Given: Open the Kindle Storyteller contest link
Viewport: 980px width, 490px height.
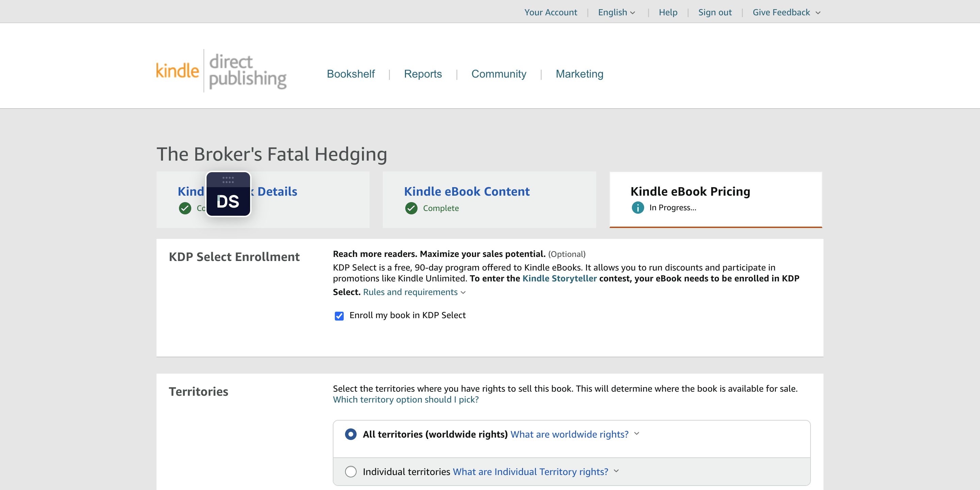Looking at the screenshot, I should point(560,278).
